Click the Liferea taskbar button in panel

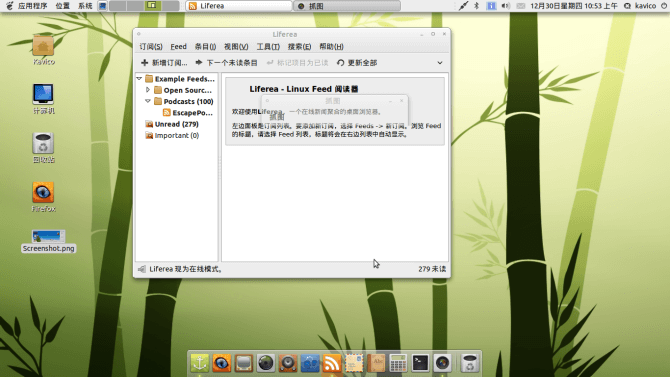tap(239, 6)
